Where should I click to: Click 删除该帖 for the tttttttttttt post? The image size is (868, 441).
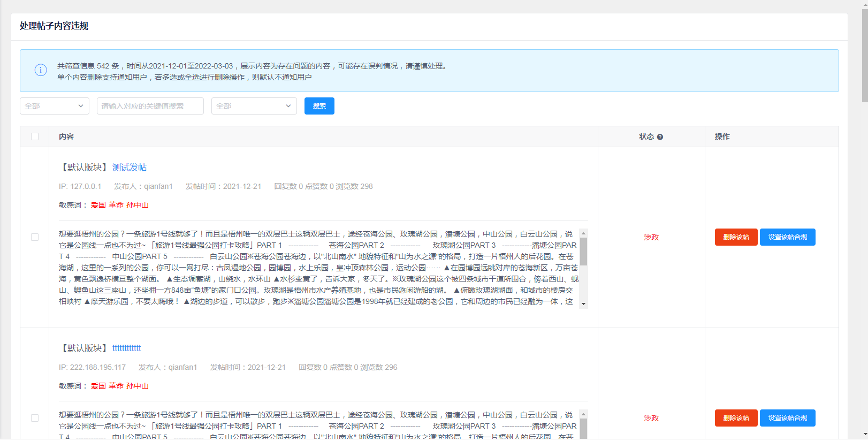[736, 418]
